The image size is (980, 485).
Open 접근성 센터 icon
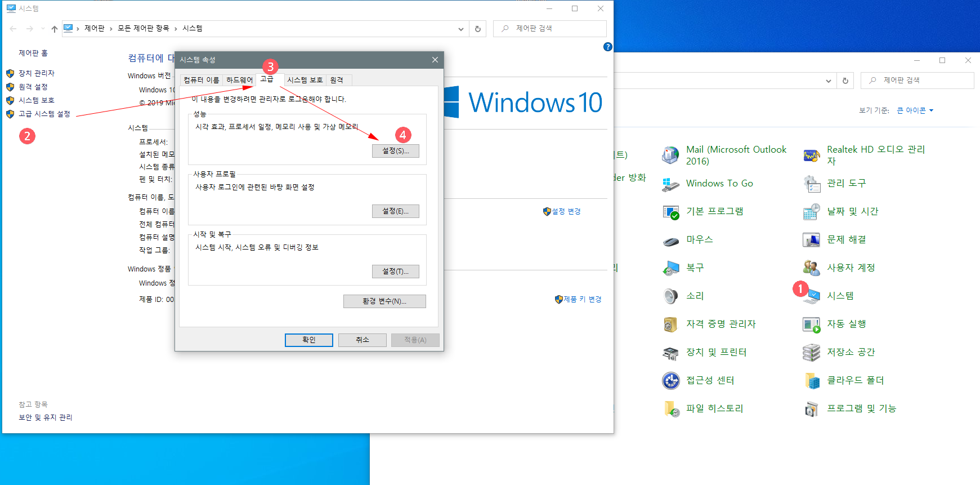coord(670,381)
